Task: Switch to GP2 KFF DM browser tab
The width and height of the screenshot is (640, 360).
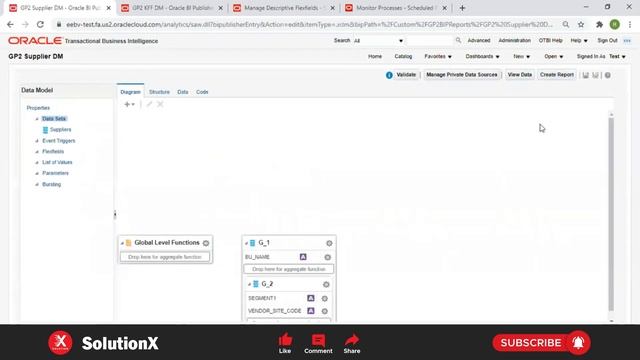Action: (x=171, y=8)
